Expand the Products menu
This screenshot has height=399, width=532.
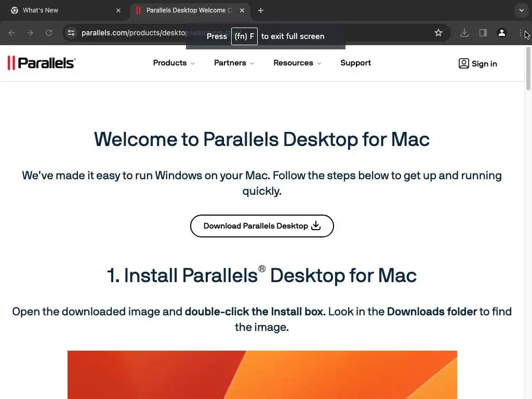click(x=174, y=63)
